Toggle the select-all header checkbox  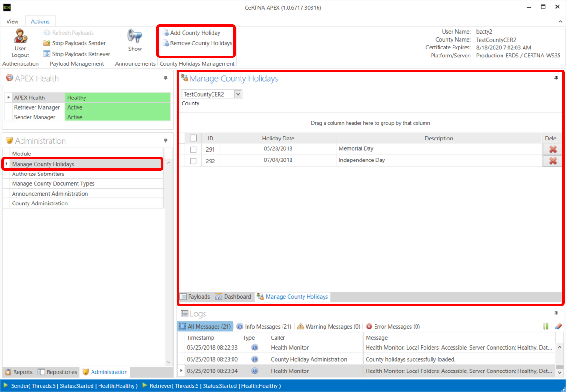[193, 138]
